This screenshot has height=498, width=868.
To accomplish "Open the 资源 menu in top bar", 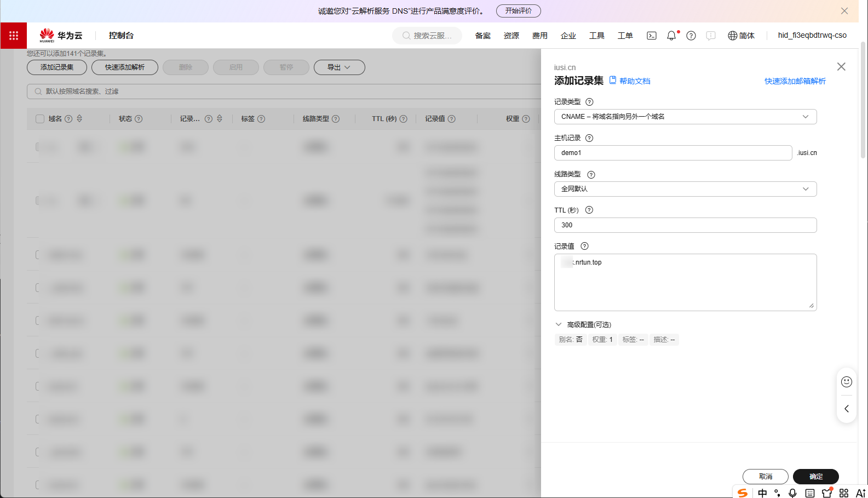I will [x=511, y=36].
